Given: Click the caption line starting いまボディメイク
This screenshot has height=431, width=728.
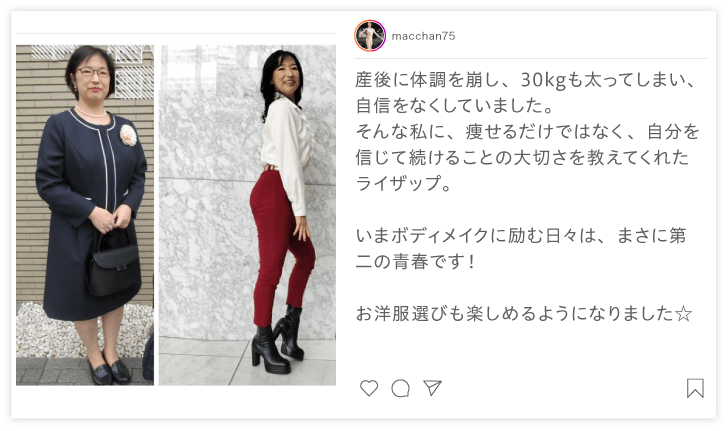Looking at the screenshot, I should click(x=521, y=235).
